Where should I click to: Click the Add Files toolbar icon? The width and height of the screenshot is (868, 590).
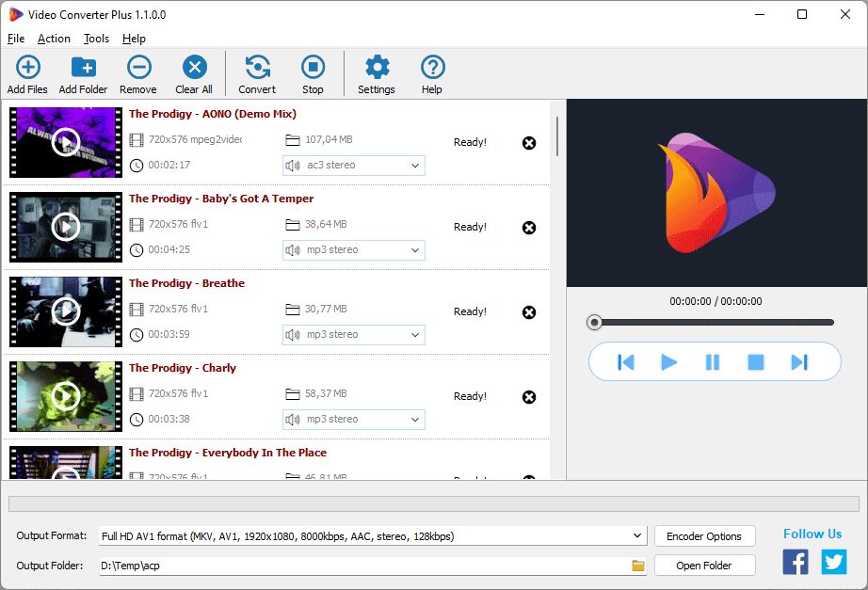27,71
